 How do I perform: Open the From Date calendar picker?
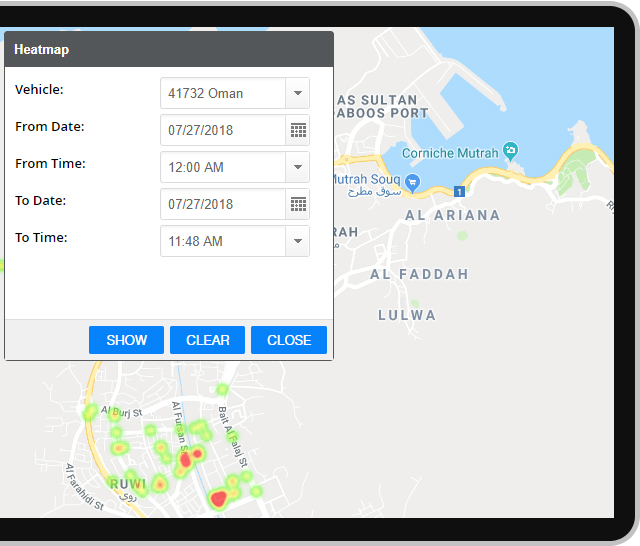[298, 130]
